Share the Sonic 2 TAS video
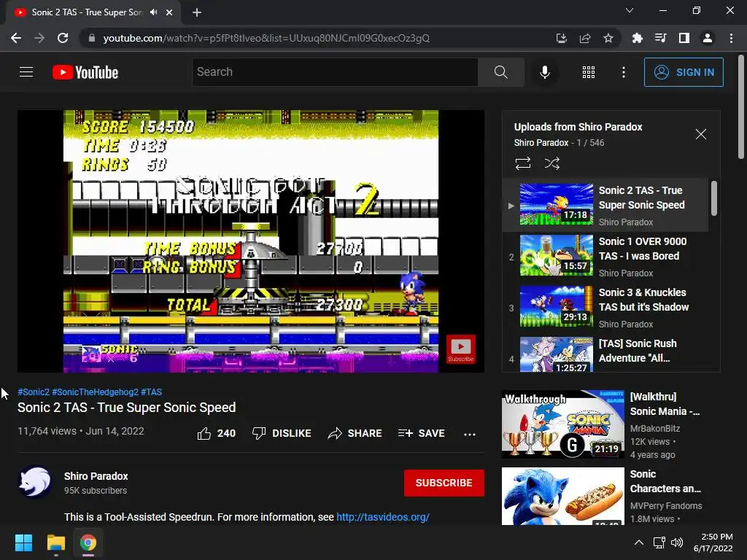This screenshot has width=747, height=560. 355,433
